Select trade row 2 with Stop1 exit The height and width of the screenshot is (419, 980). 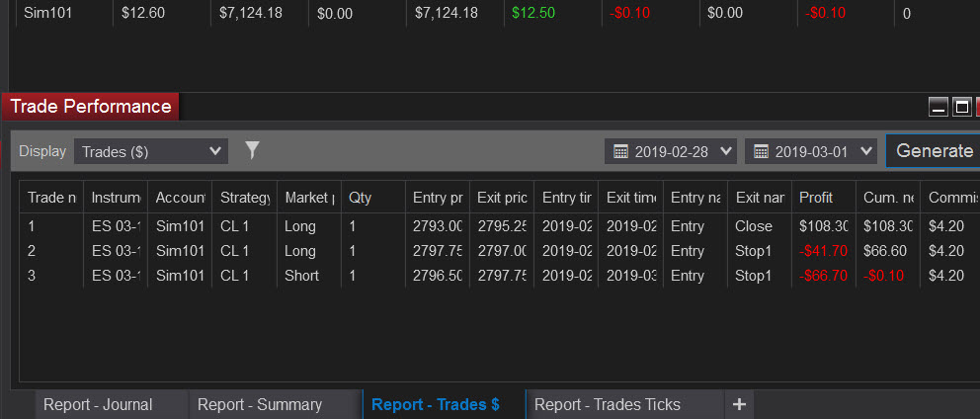499,251
